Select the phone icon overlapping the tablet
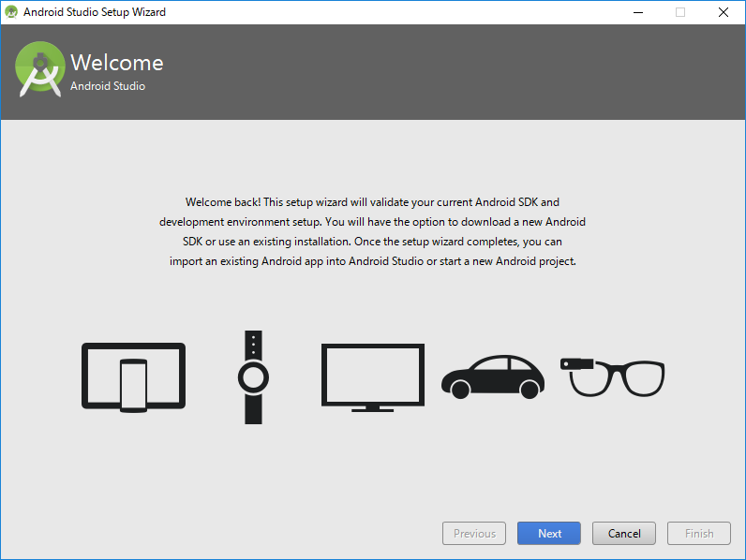The image size is (746, 560). (x=133, y=385)
